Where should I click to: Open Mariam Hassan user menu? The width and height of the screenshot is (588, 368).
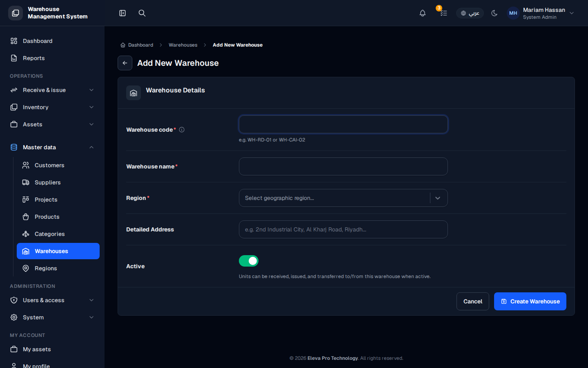pos(541,13)
